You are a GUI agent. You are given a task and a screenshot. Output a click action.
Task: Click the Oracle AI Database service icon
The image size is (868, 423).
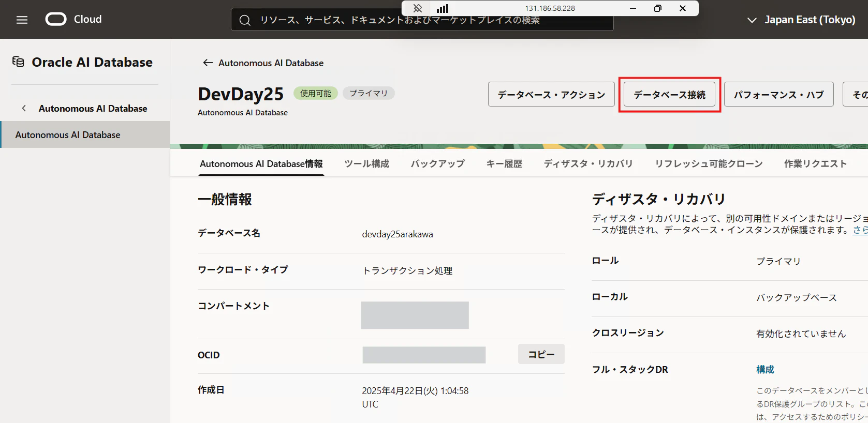(18, 62)
